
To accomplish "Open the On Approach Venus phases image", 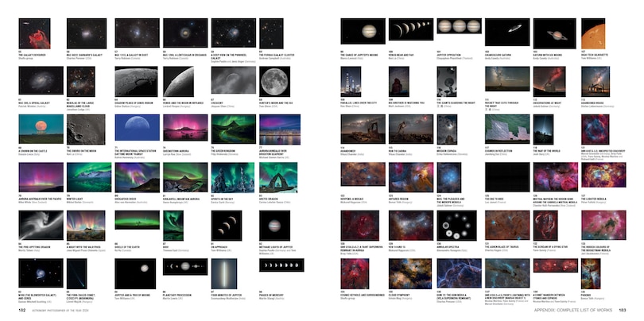I will [x=227, y=226].
